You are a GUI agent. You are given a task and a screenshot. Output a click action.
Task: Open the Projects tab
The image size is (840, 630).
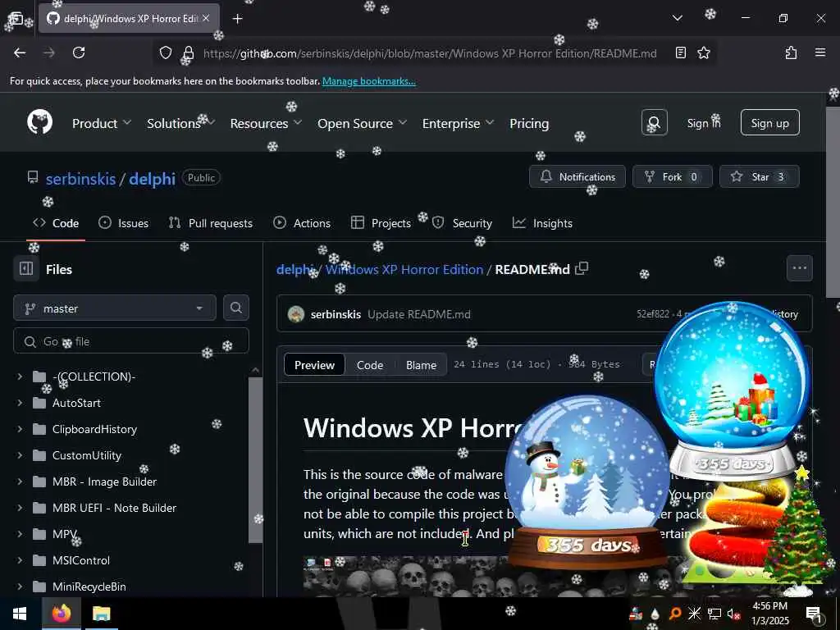point(381,223)
